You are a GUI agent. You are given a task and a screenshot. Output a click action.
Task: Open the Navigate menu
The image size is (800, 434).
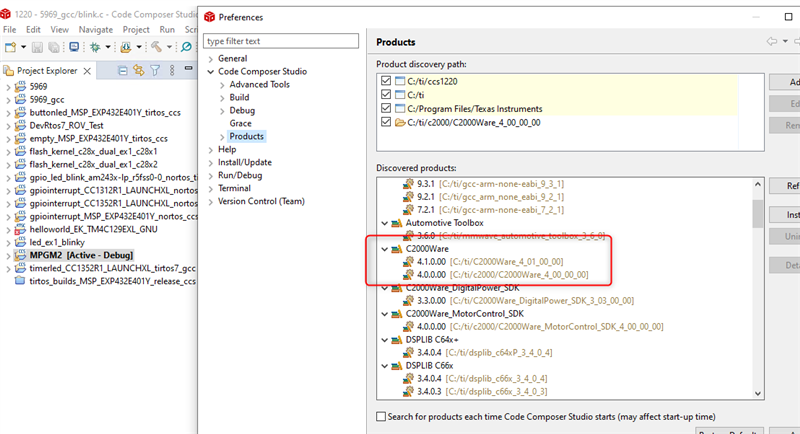coord(95,30)
